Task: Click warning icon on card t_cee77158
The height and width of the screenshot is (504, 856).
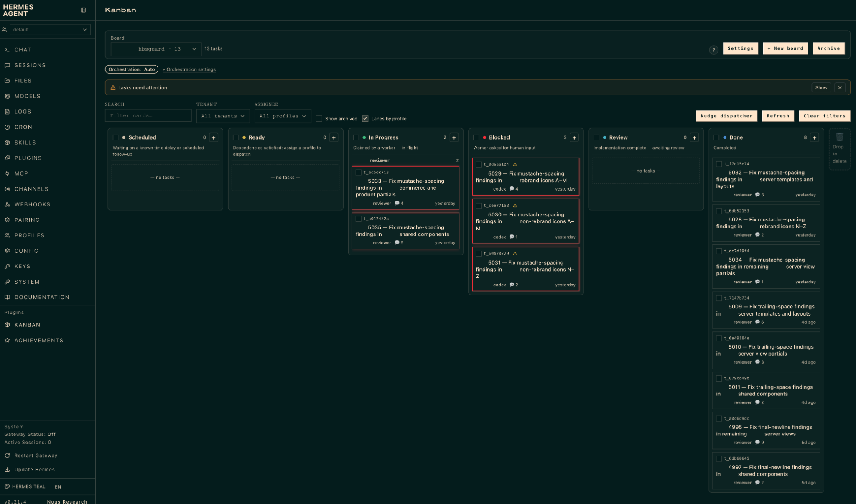Action: [515, 206]
